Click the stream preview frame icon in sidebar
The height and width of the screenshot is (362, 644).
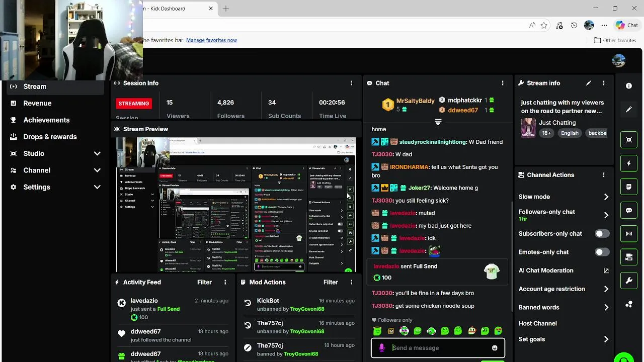[628, 140]
